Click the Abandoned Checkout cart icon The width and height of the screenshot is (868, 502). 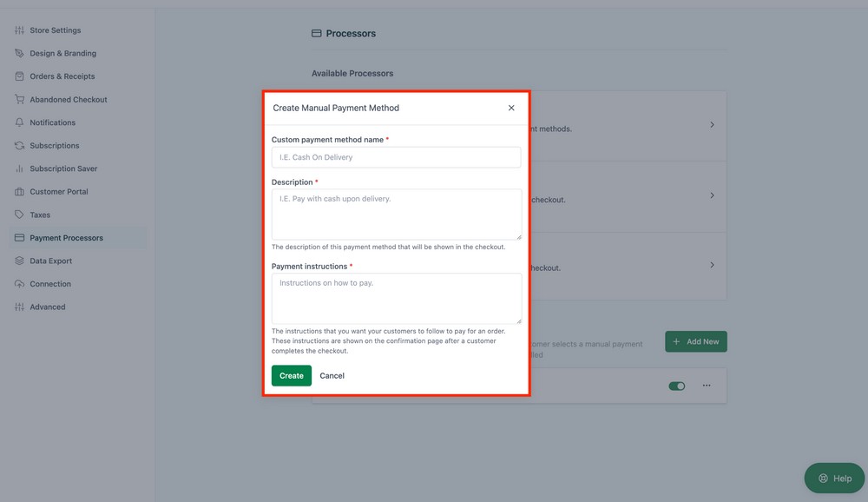coord(19,99)
